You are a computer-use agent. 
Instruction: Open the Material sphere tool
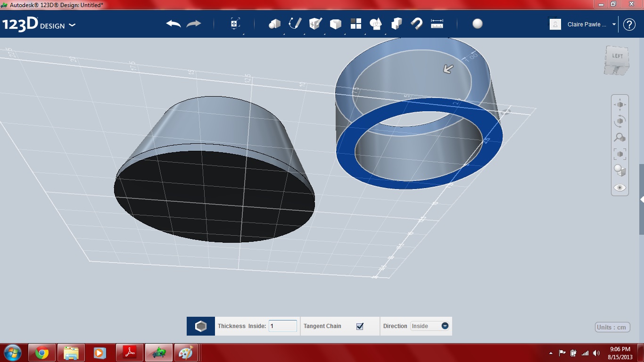pyautogui.click(x=478, y=24)
